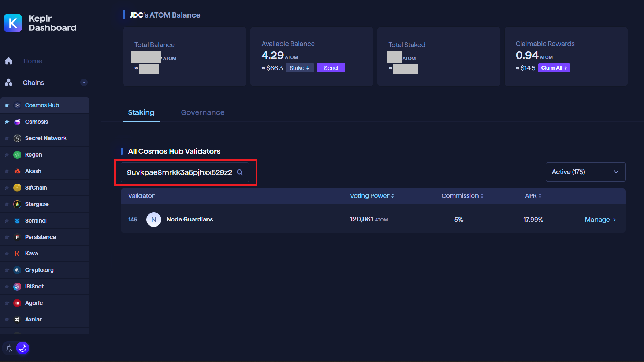Select Regen in chain list
Image resolution: width=644 pixels, height=362 pixels.
tap(44, 155)
